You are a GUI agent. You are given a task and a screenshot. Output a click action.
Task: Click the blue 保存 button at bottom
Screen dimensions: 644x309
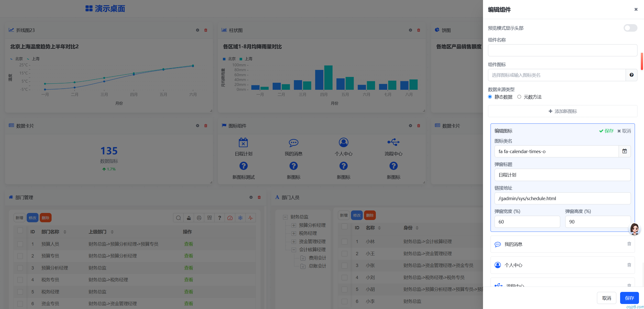click(629, 298)
